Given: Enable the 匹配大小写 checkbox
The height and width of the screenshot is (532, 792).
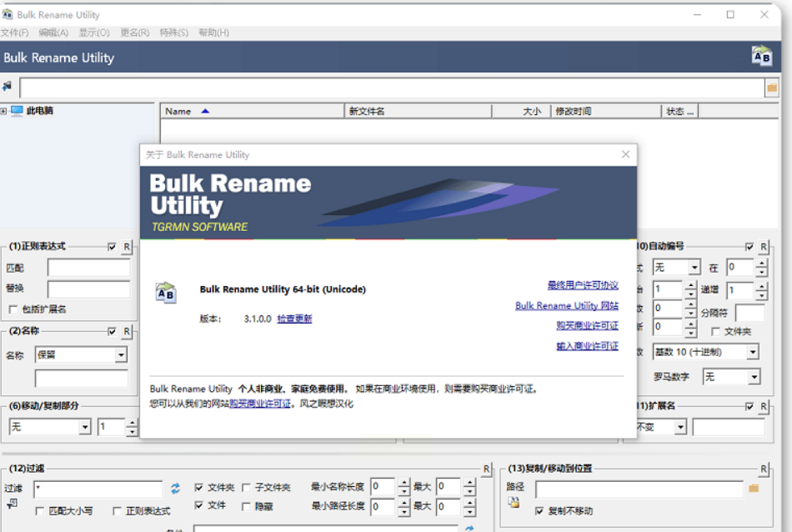Looking at the screenshot, I should click(x=39, y=511).
